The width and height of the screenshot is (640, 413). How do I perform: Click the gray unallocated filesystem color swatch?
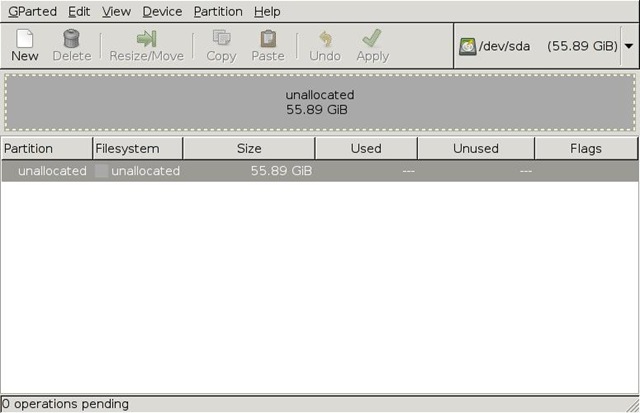[101, 171]
